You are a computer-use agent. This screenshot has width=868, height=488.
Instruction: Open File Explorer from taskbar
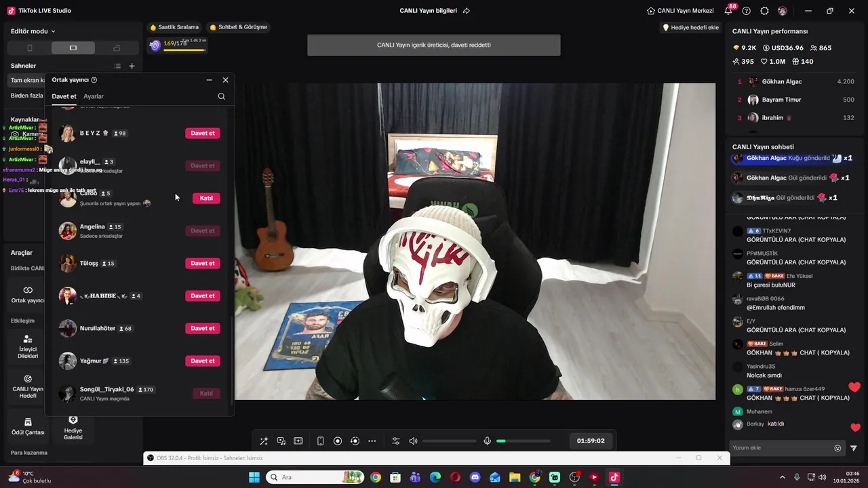tap(515, 477)
